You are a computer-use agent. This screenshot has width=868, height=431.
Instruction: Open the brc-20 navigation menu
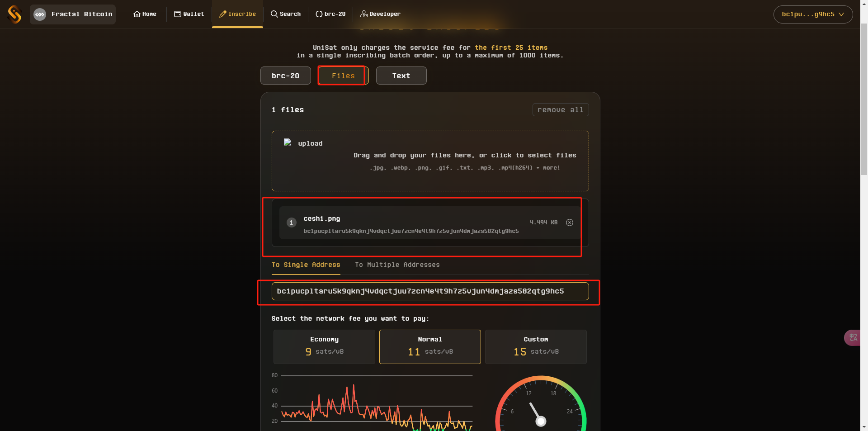coord(330,14)
